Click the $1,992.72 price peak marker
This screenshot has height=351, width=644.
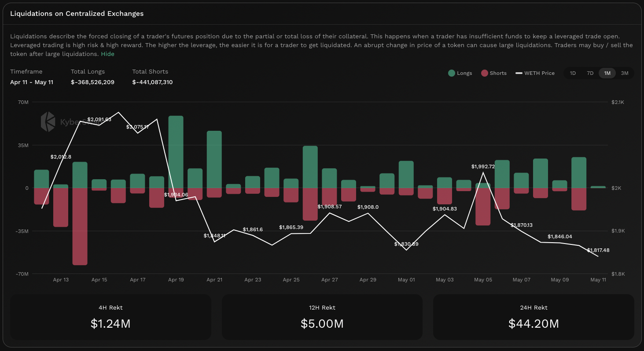(483, 172)
